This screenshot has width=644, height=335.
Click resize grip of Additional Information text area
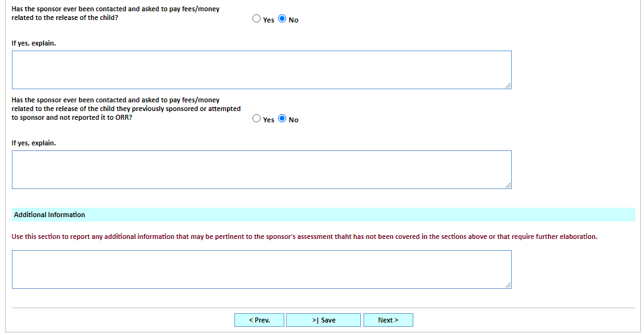click(508, 285)
